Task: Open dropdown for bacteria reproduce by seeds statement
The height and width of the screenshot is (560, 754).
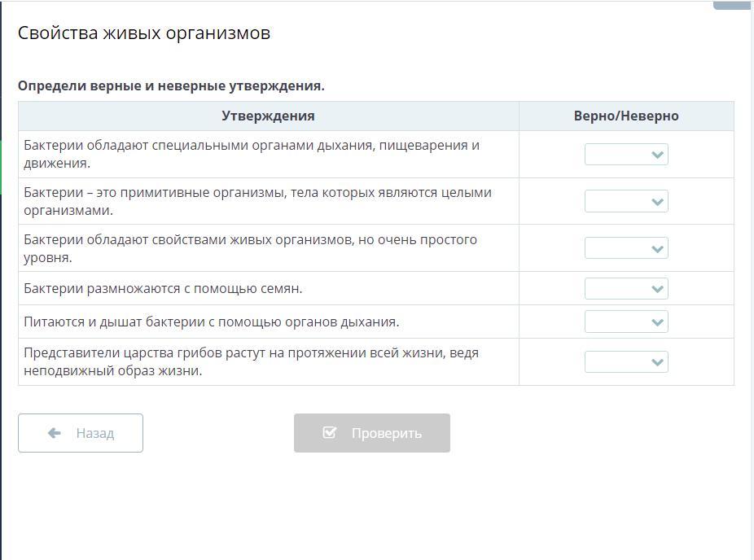Action: [x=626, y=289]
